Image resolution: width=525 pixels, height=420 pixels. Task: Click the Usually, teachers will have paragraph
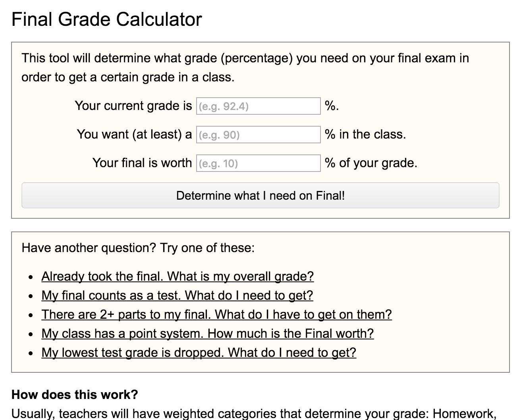(x=254, y=414)
